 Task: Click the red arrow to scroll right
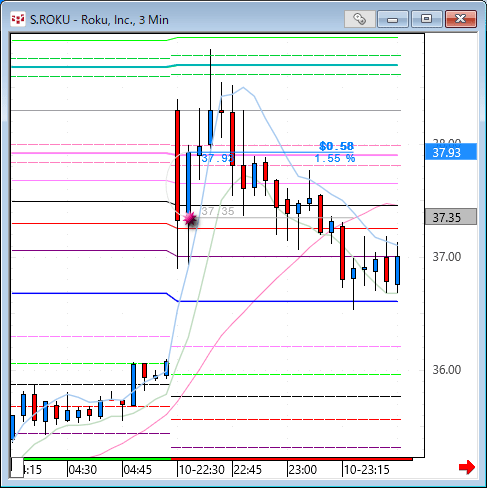(x=467, y=467)
